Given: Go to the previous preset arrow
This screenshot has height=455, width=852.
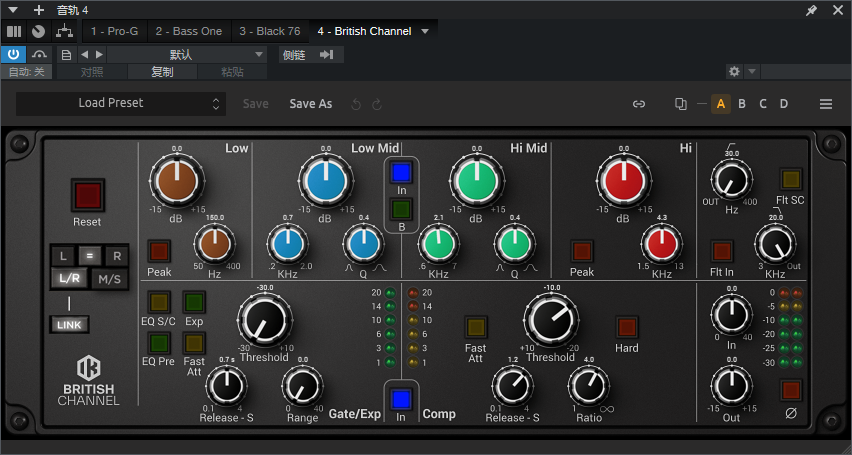Looking at the screenshot, I should pos(84,54).
